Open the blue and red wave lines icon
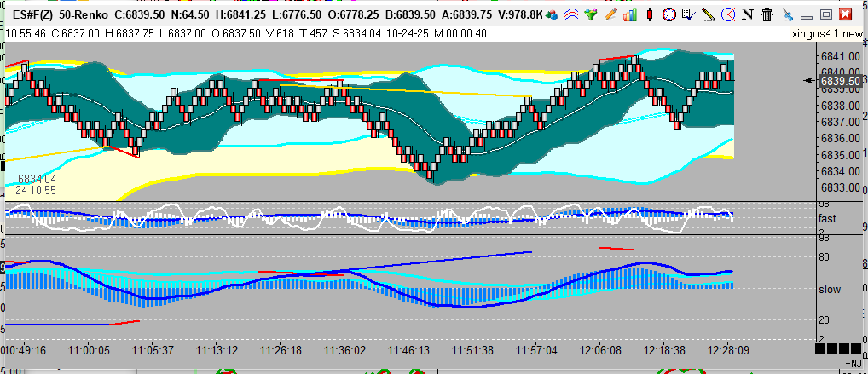Viewport: 868px width, 374px height. 572,14
